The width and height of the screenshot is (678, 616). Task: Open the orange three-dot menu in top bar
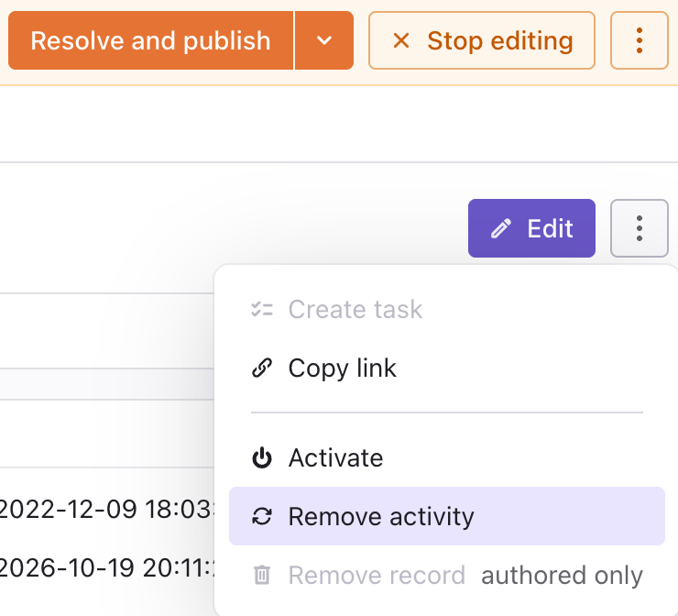tap(640, 40)
